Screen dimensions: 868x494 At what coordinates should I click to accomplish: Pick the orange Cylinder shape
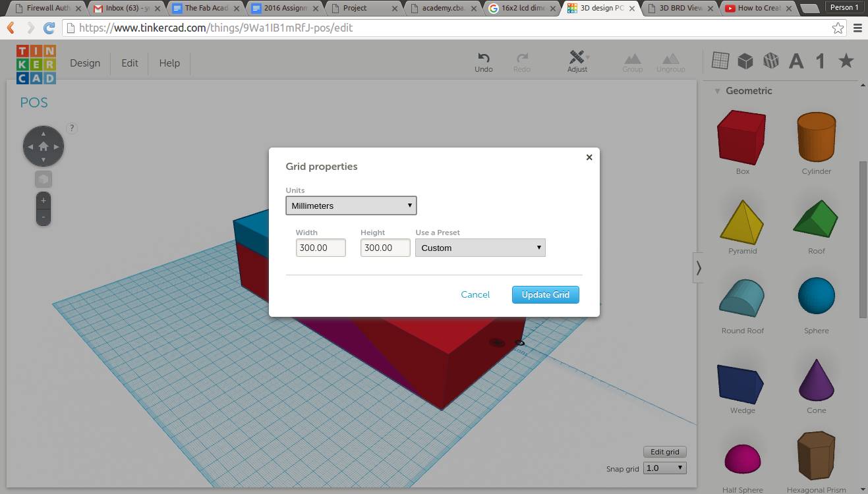click(x=817, y=137)
